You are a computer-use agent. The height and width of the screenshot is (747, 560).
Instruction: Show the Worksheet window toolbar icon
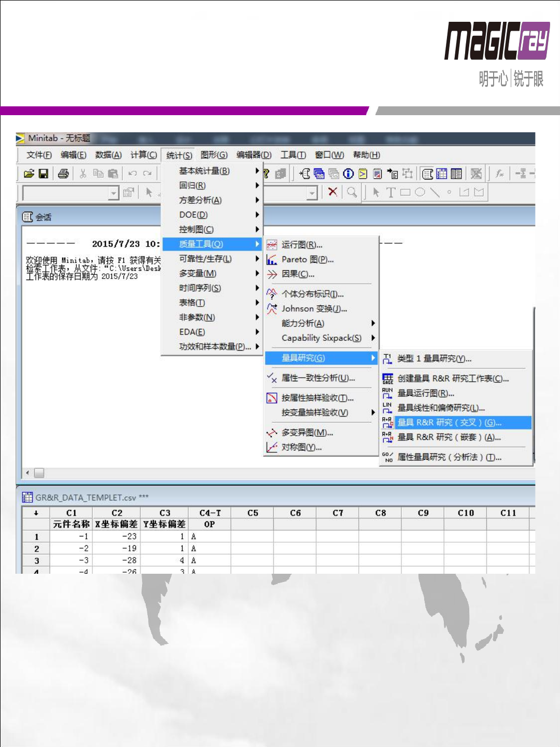tap(442, 174)
